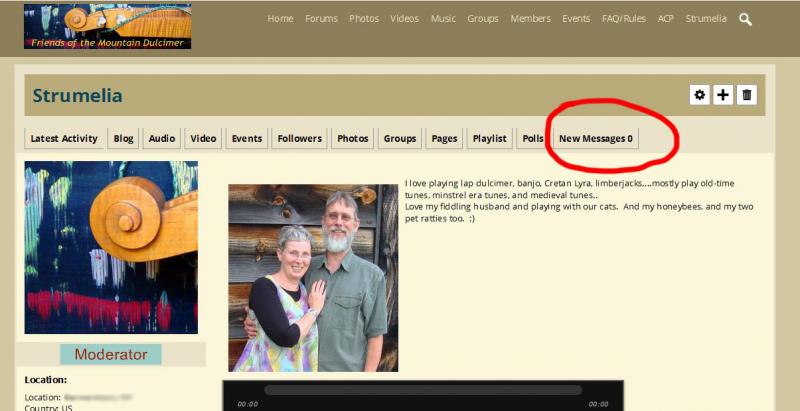Switch to the profile Photos tab
The height and width of the screenshot is (411, 800).
[x=353, y=138]
